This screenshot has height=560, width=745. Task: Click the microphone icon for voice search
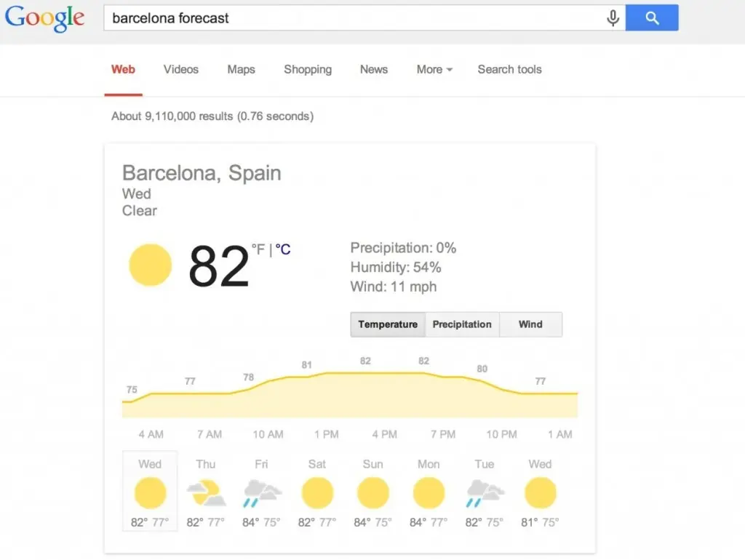(x=613, y=17)
